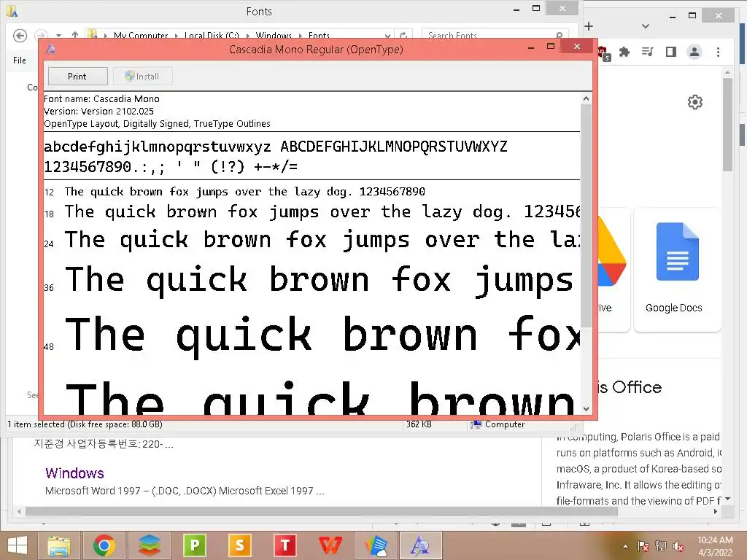Screen dimensions: 747x560
Task: Open Chrome tab search dropdown chevron
Action: point(646,26)
